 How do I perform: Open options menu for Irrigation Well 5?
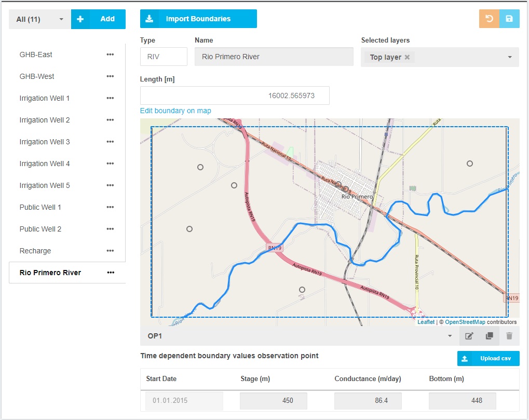[110, 185]
